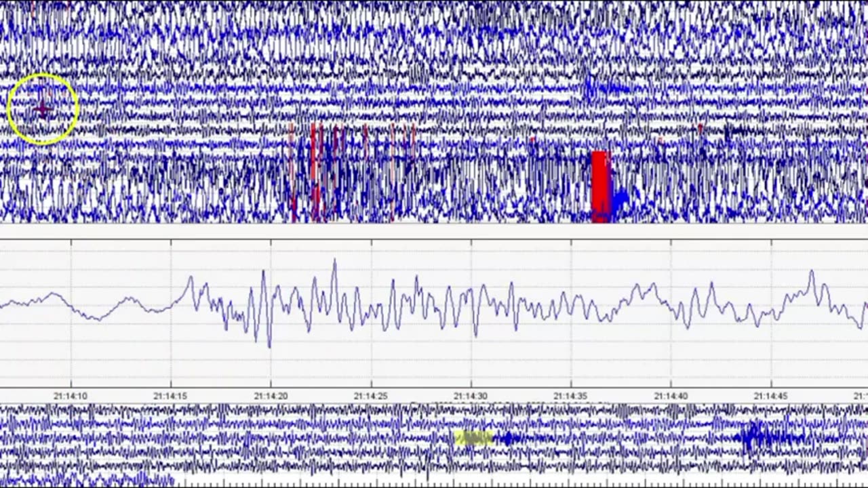Click the 21:14:15 time axis label
Viewport: 868px width, 488px height.
point(170,396)
